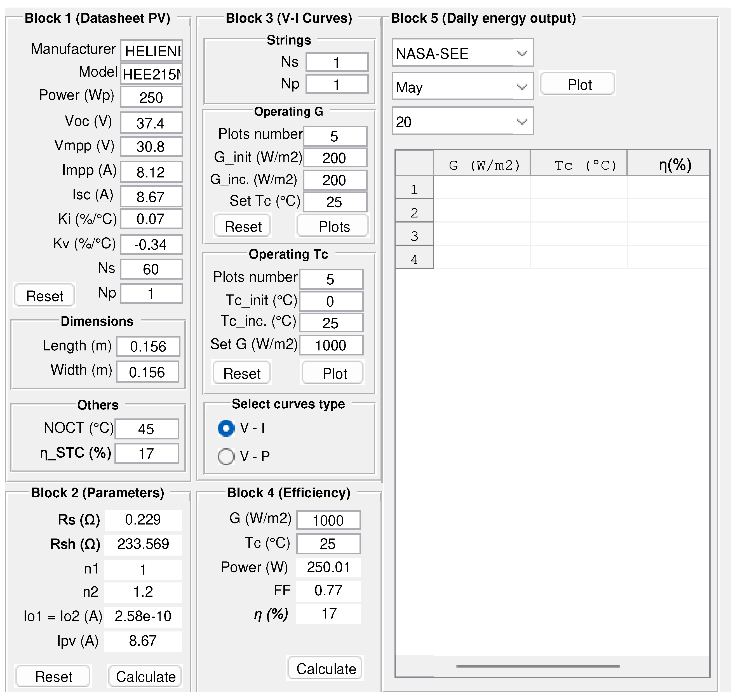Reset the Operating Tc settings
This screenshot has width=740, height=700.
[242, 373]
